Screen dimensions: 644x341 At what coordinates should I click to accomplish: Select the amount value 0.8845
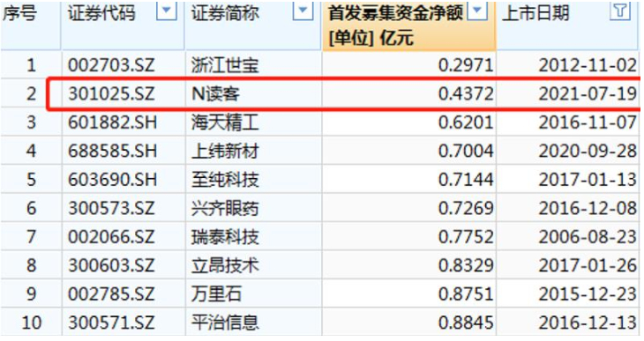(466, 322)
